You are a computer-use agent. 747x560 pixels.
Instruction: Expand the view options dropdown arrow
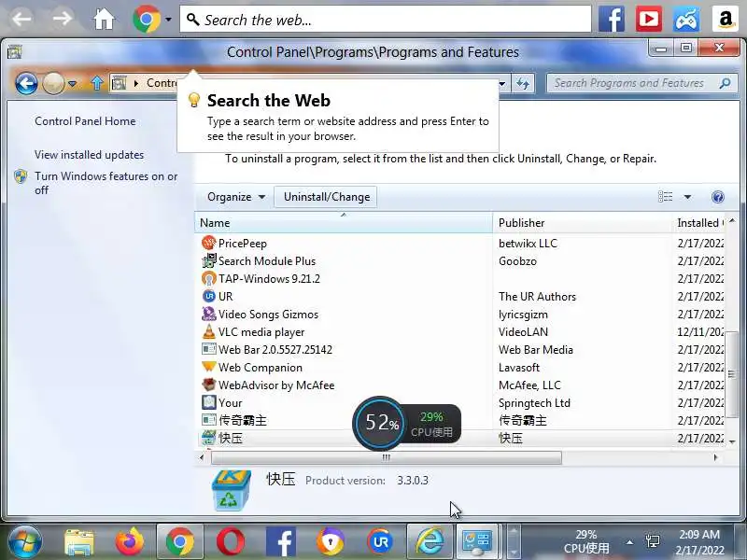click(687, 197)
